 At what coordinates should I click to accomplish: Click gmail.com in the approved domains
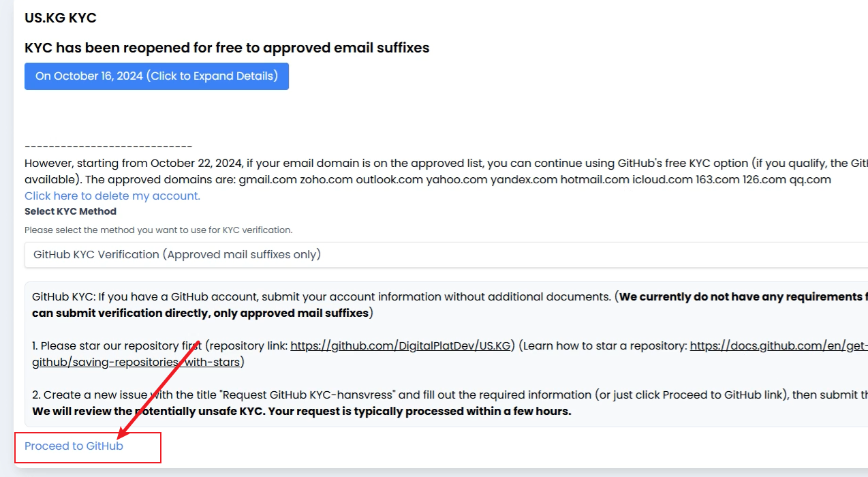270,180
